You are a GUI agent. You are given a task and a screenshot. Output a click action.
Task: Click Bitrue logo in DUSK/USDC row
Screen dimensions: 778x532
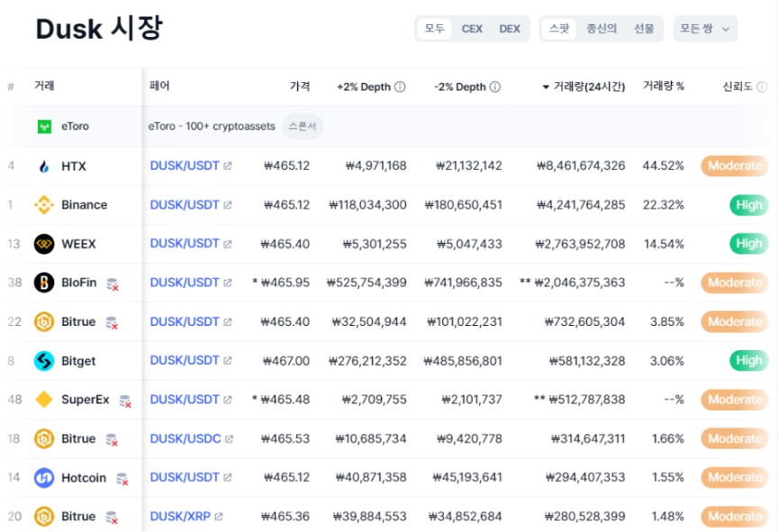click(44, 438)
